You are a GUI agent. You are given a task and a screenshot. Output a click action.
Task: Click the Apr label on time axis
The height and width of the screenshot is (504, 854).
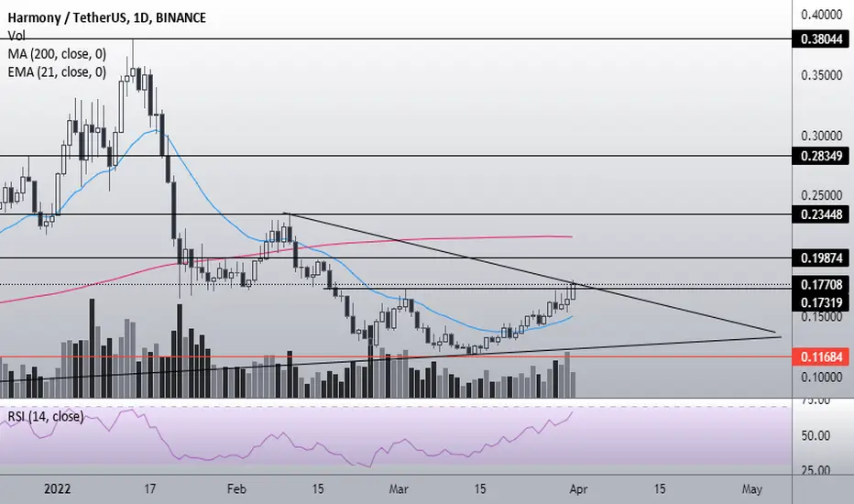click(578, 488)
